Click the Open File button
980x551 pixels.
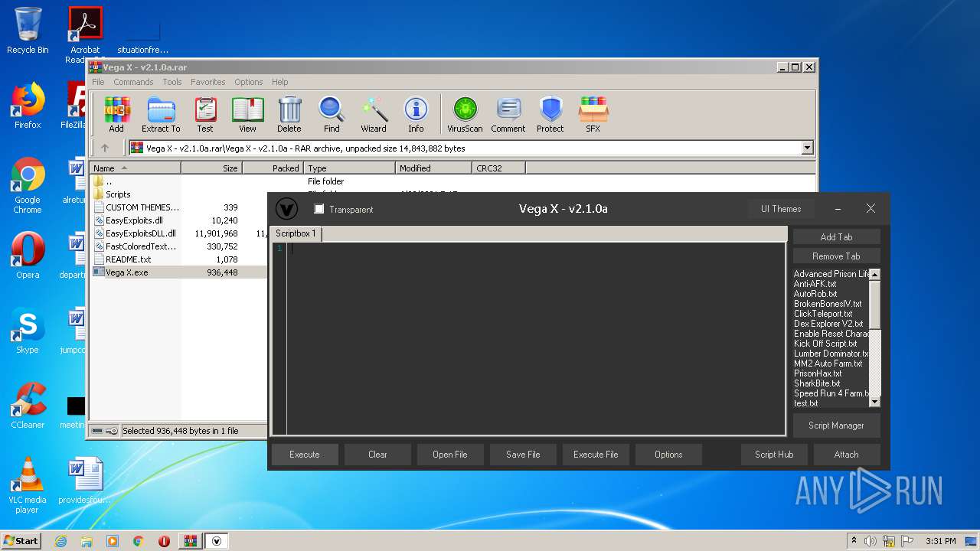[449, 455]
